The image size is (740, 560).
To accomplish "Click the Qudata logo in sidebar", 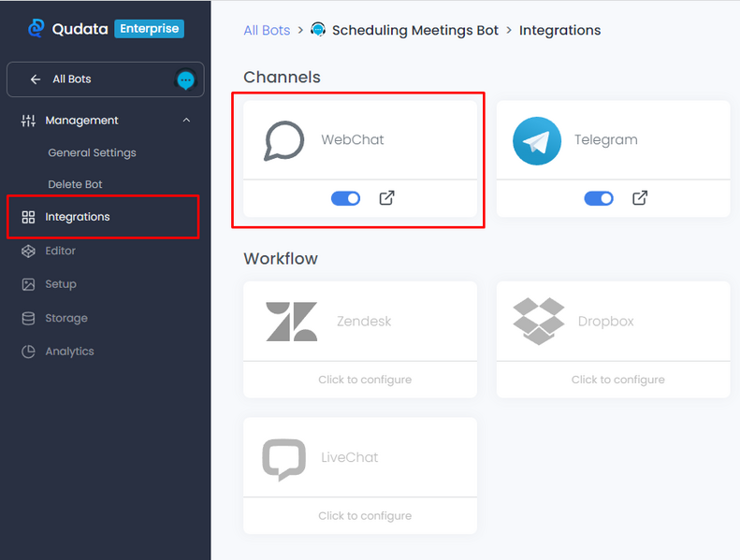I will [36, 29].
